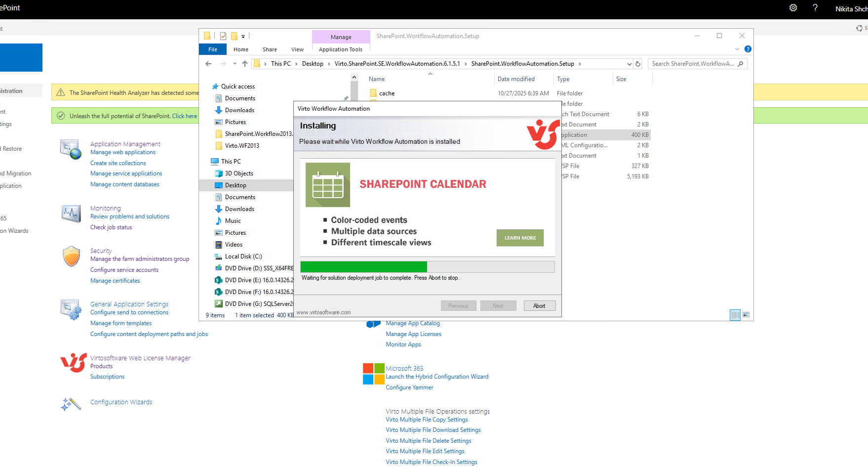Click the Up arrow in File Explorer navigation
The height and width of the screenshot is (468, 868).
(244, 63)
